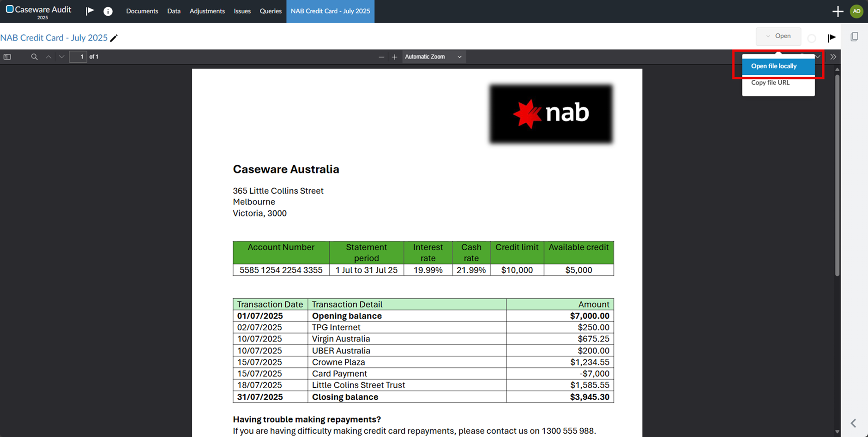Click the Closing balance row label
Viewport: 868px width, 437px height.
(x=345, y=397)
